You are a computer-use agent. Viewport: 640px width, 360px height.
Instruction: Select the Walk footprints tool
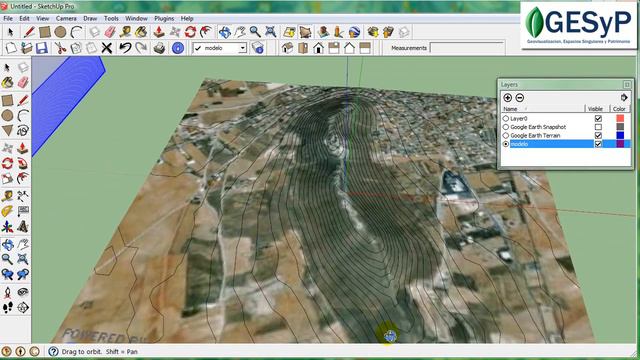click(7, 307)
